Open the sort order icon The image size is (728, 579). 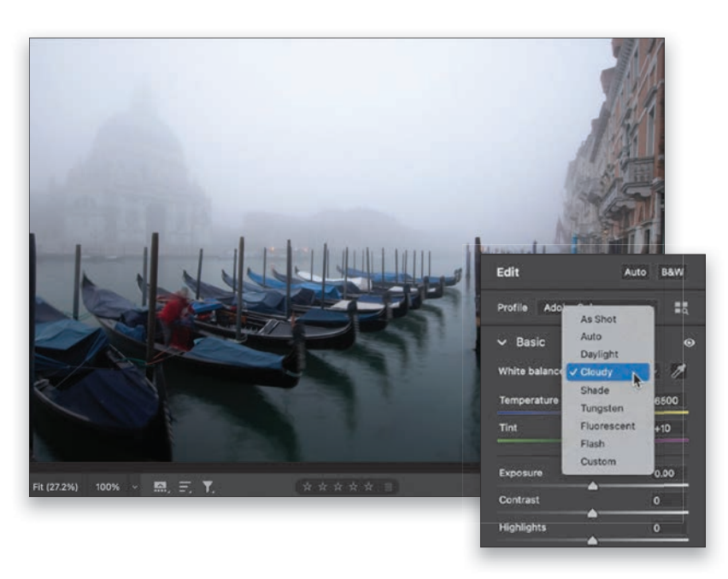pyautogui.click(x=185, y=486)
